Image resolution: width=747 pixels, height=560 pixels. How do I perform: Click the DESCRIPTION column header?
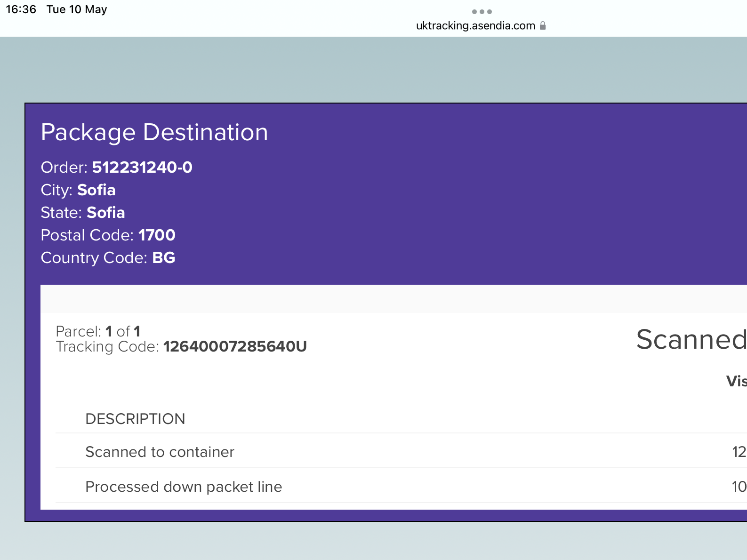click(x=135, y=419)
